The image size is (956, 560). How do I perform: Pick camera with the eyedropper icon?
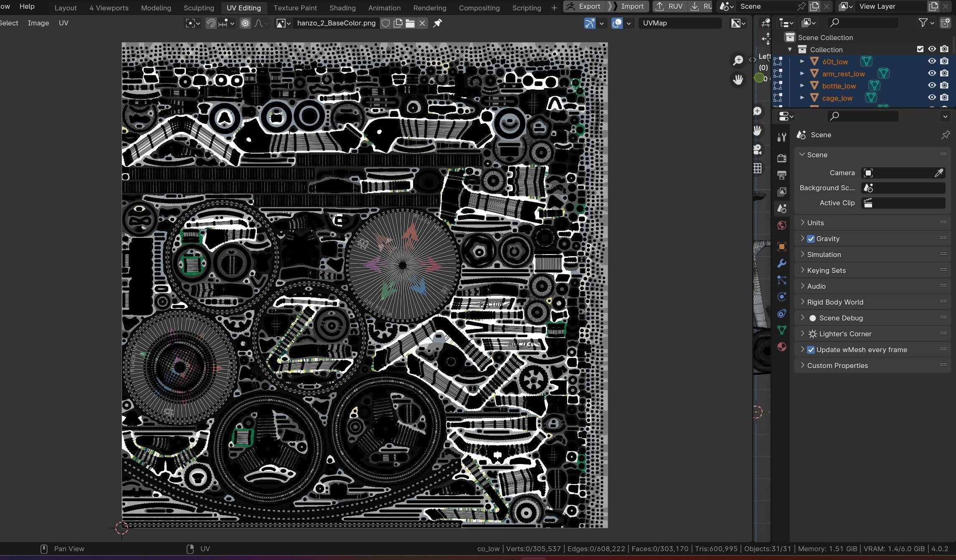(x=938, y=173)
